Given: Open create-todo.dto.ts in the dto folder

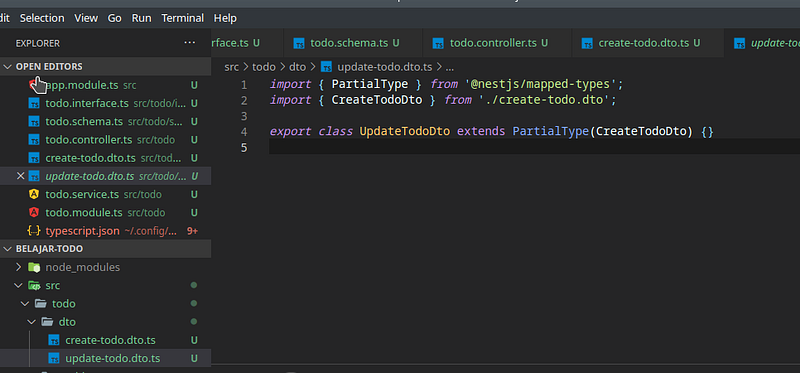Looking at the screenshot, I should tap(106, 340).
